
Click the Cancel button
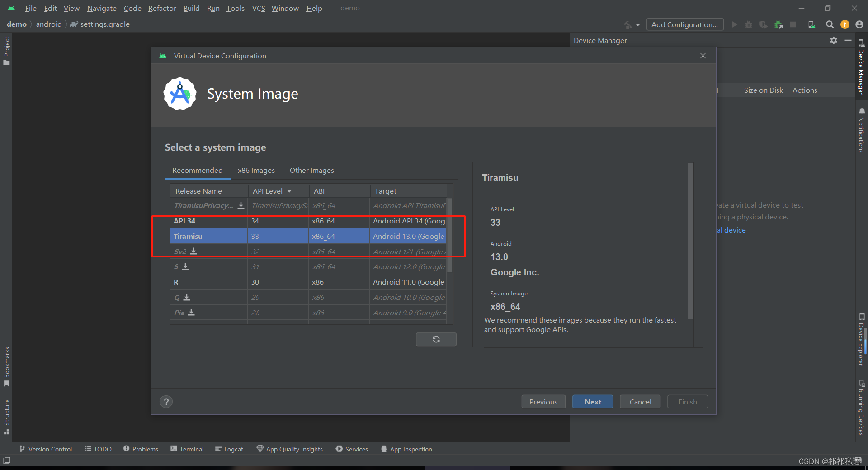tap(640, 402)
